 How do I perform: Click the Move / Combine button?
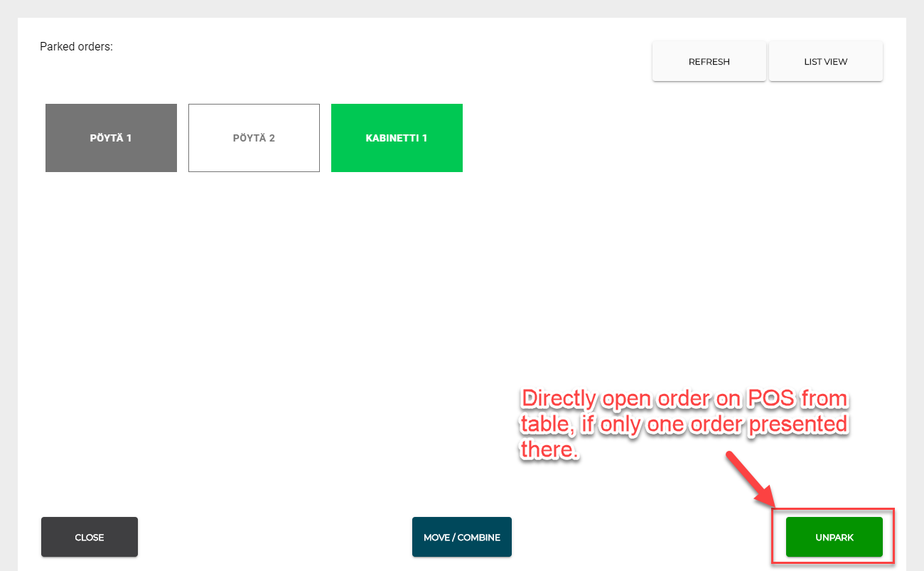[461, 537]
